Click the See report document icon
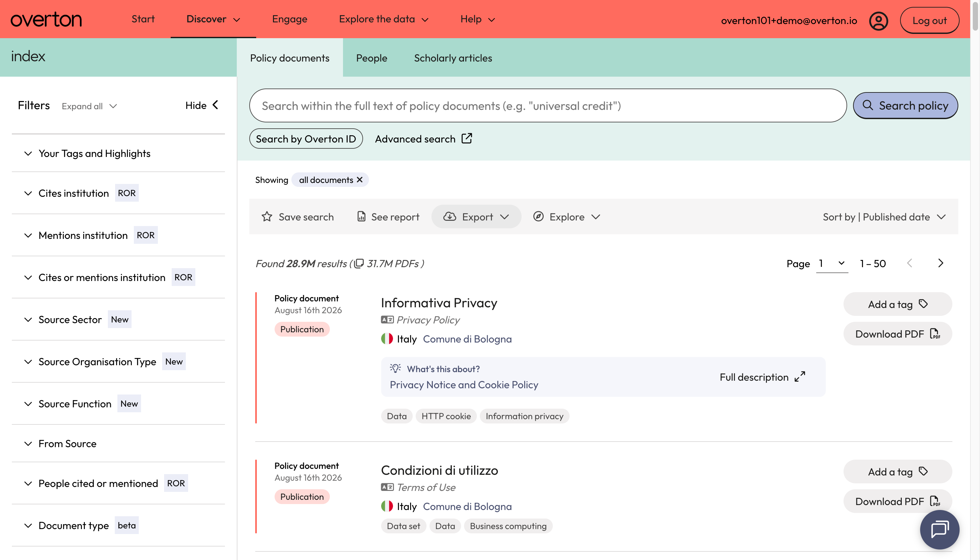The image size is (980, 560). point(361,216)
